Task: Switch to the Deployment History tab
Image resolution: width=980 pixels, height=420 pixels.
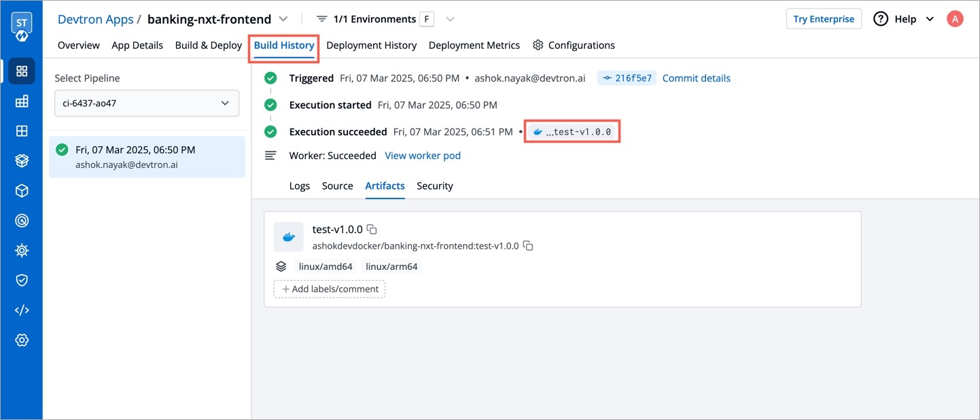Action: pos(371,46)
